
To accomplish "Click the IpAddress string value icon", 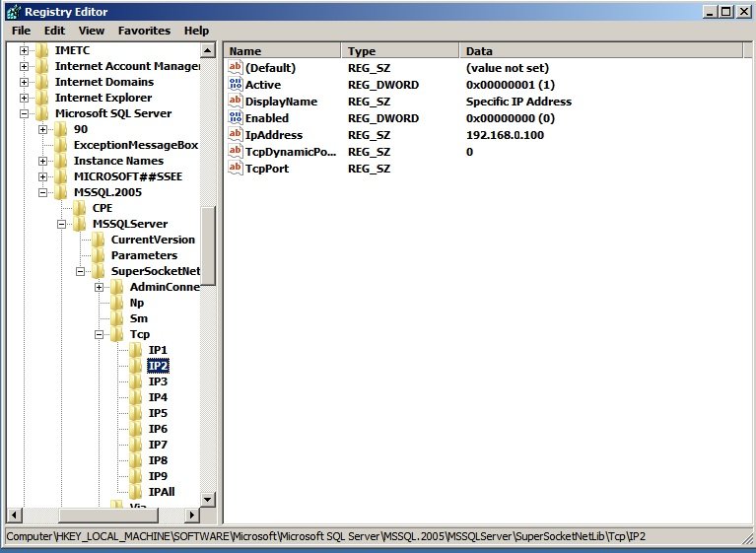I will (235, 135).
